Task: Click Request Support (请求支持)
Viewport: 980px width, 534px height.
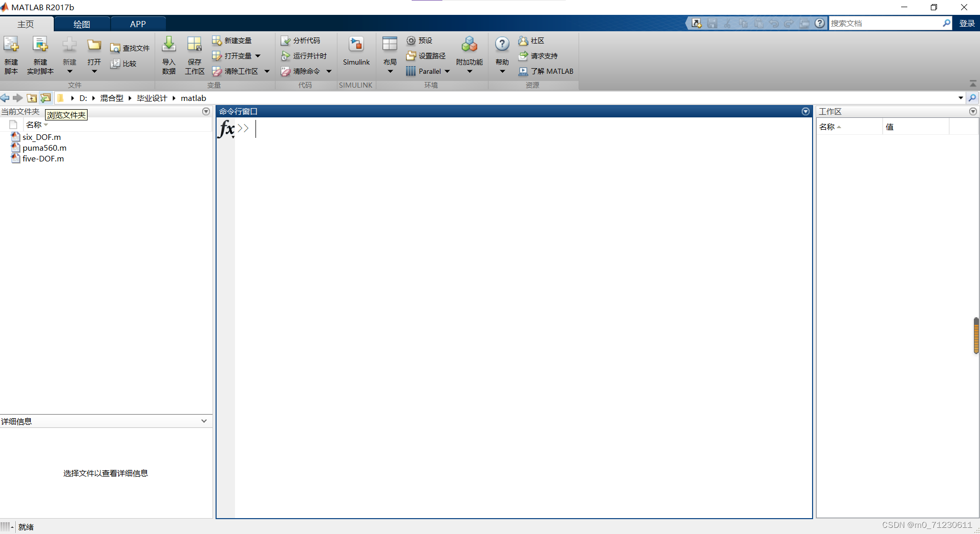Action: pos(538,56)
